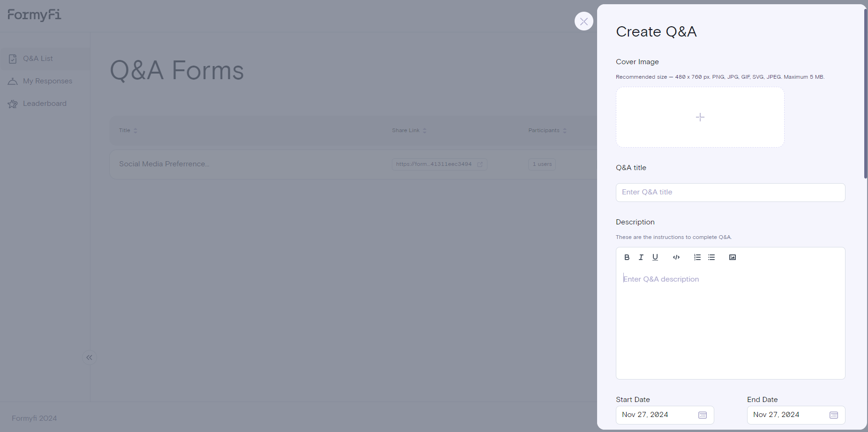868x432 pixels.
Task: Open End Date calendar picker icon
Action: coord(834,415)
